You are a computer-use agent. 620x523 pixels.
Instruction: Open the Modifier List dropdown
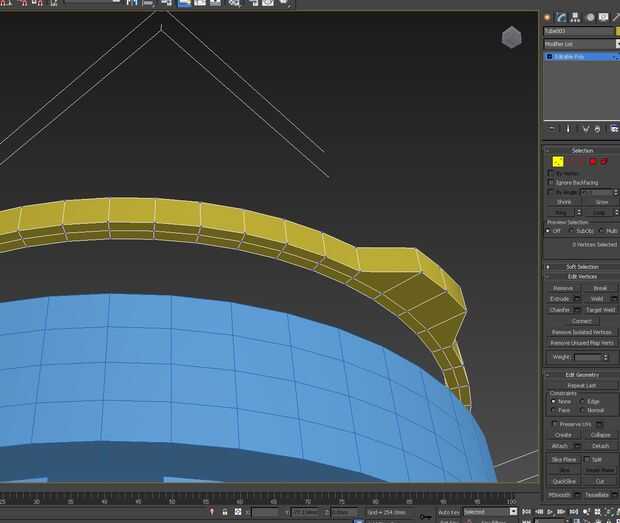click(x=581, y=44)
